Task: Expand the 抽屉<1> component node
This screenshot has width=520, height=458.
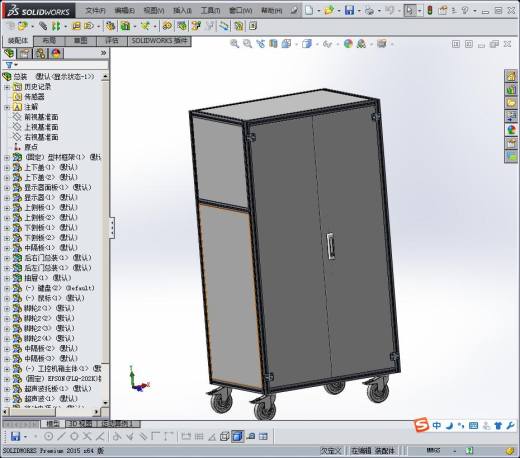Action: point(7,278)
